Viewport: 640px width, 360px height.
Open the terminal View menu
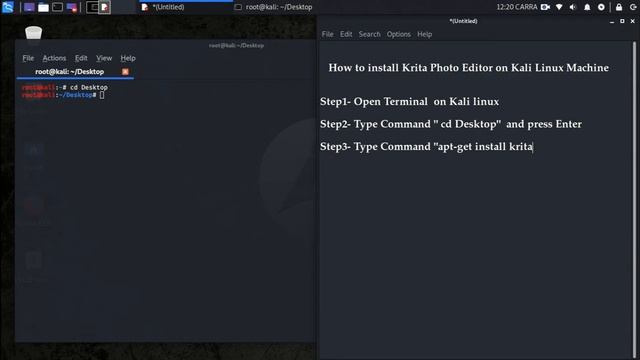(x=104, y=58)
